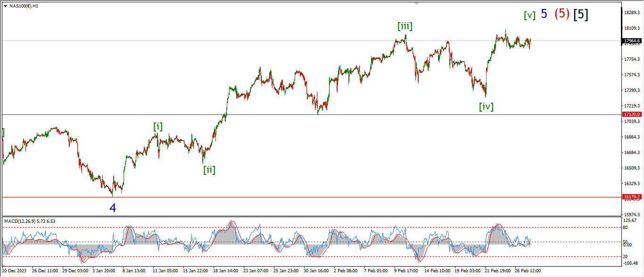The height and width of the screenshot is (277, 644).
Task: Click the 17964.6 current price tag
Action: click(x=631, y=41)
